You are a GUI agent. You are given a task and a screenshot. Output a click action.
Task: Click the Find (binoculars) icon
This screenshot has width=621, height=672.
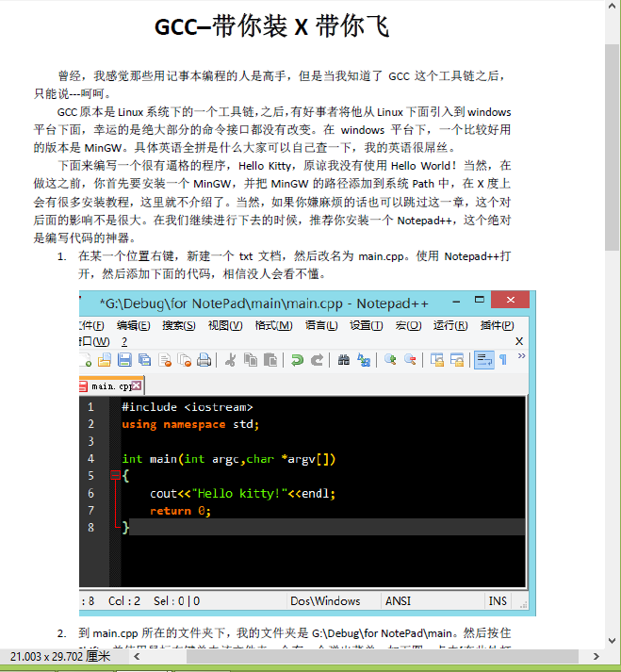pyautogui.click(x=344, y=360)
